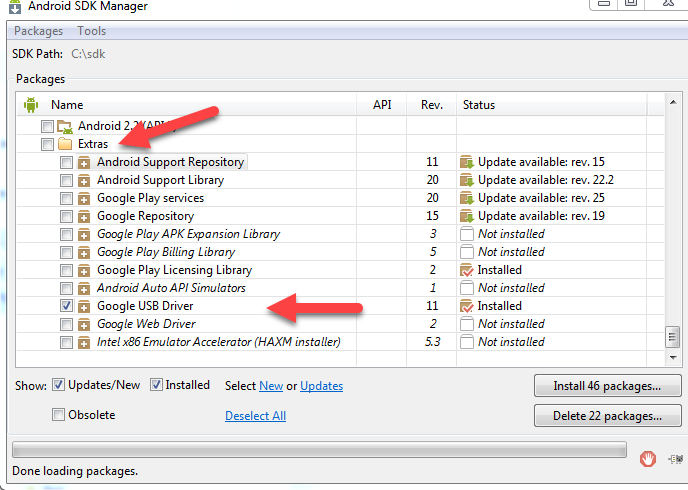Viewport: 688px width, 490px height.
Task: Click the Android SDK Manager title icon
Action: (15, 7)
